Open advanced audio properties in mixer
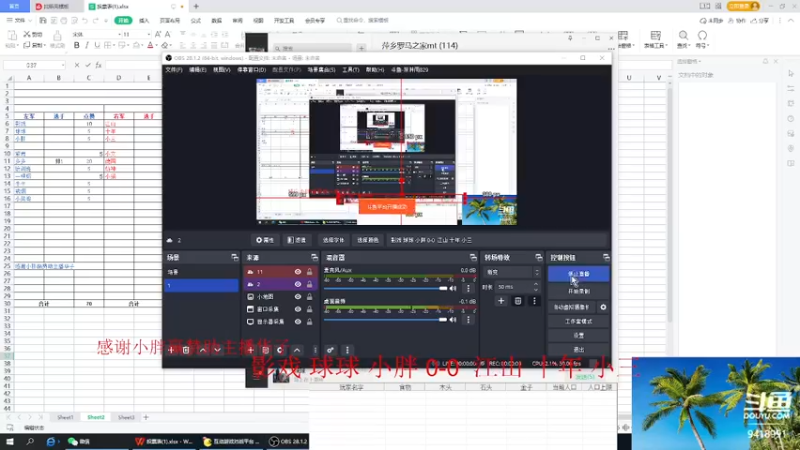This screenshot has width=800, height=450. [x=331, y=350]
